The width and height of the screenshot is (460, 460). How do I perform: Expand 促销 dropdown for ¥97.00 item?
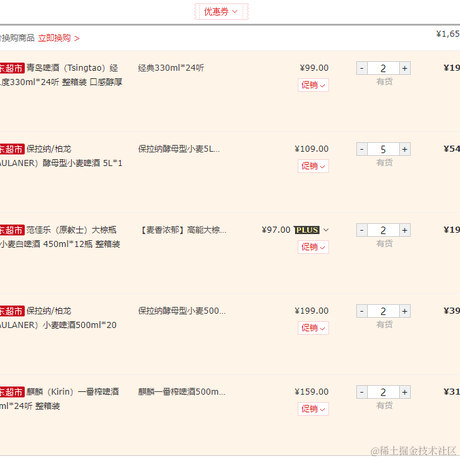click(x=313, y=247)
